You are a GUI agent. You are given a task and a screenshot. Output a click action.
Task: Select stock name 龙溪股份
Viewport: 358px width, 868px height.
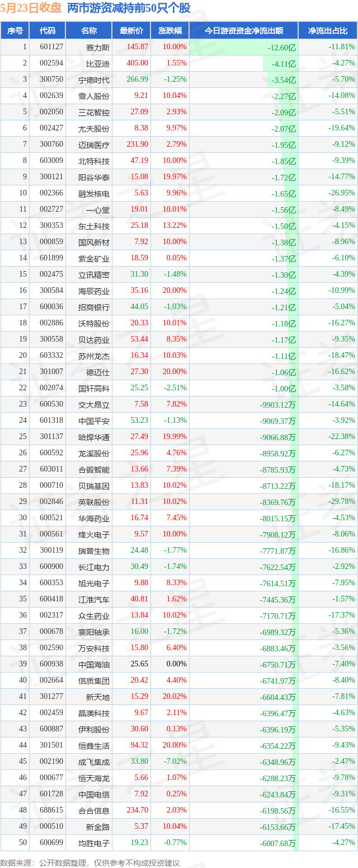coord(94,453)
